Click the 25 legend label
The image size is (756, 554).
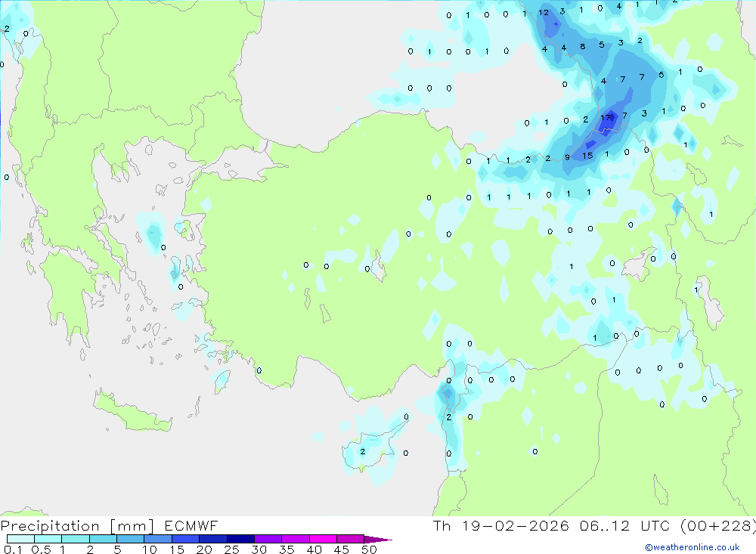click(x=232, y=549)
